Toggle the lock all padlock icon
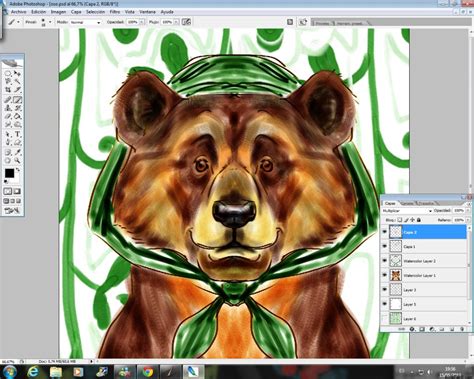Viewport: 474px width, 379px height. coord(419,220)
